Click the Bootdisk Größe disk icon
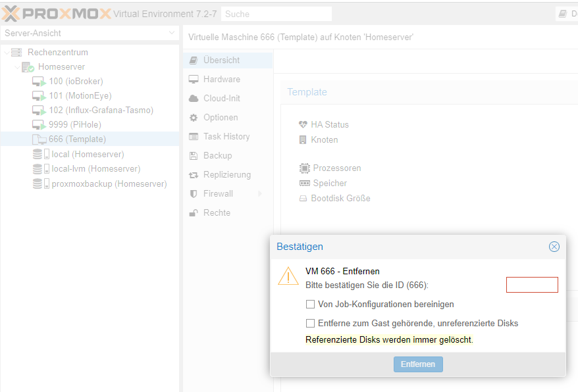 point(303,199)
